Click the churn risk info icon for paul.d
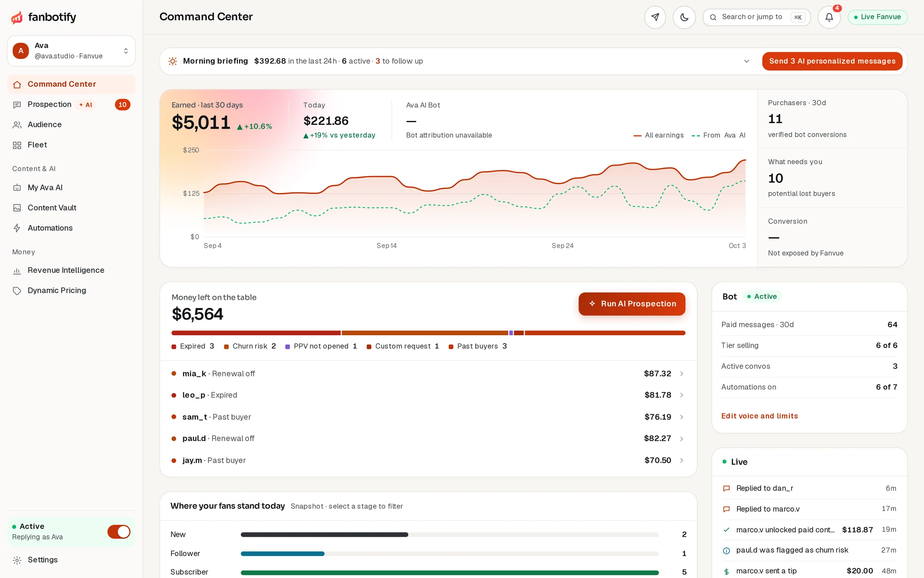Viewport: 924px width, 578px height. point(726,551)
